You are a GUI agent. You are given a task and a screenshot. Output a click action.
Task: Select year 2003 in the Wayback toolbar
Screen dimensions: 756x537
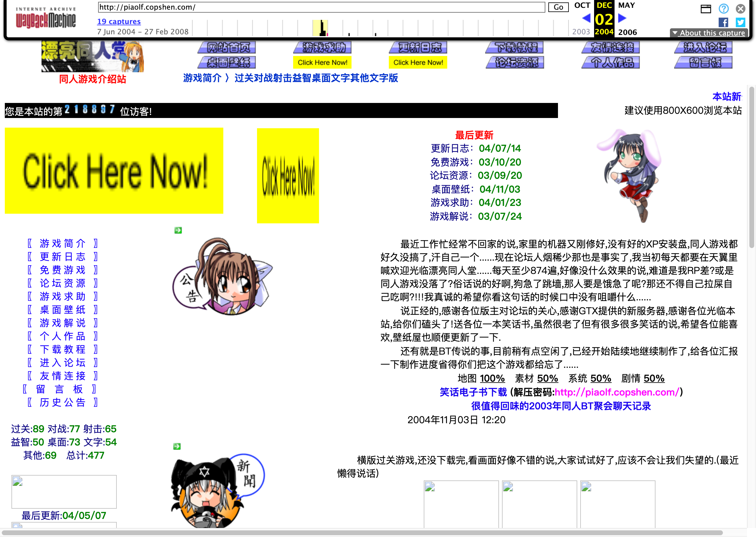point(581,32)
